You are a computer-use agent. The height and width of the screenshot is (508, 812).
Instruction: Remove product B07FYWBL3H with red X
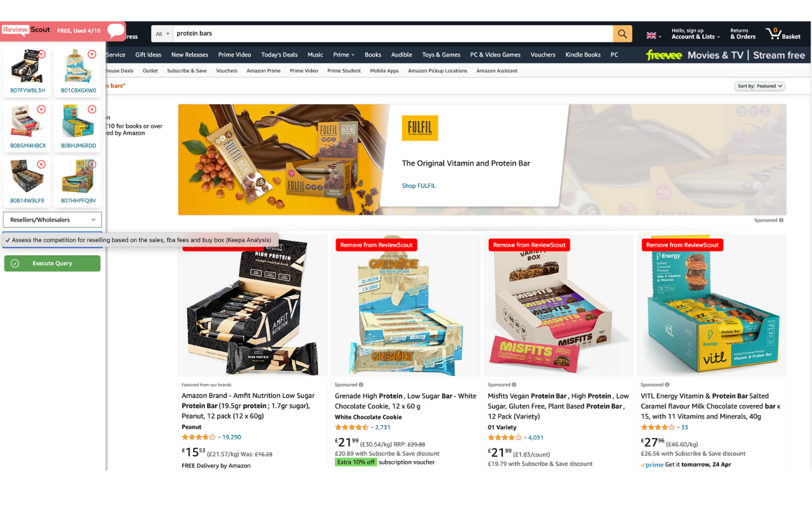(x=42, y=55)
